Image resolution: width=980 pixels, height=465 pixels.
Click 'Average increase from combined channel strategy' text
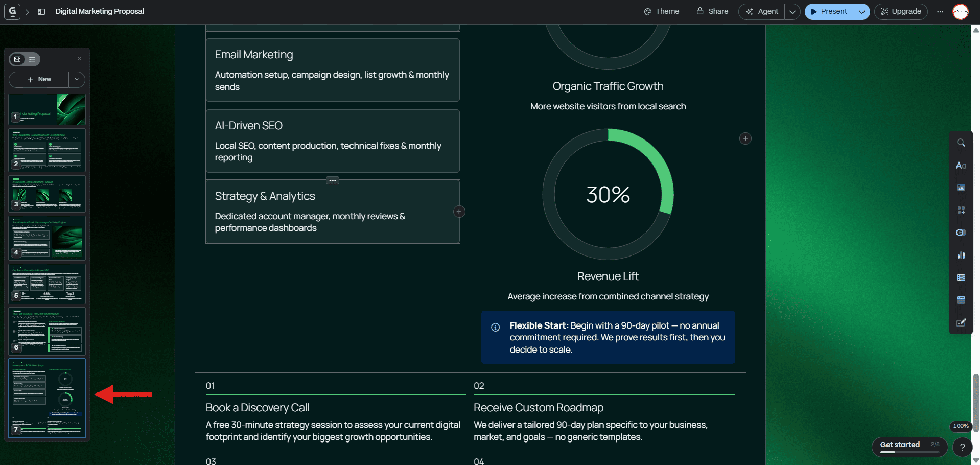(608, 296)
